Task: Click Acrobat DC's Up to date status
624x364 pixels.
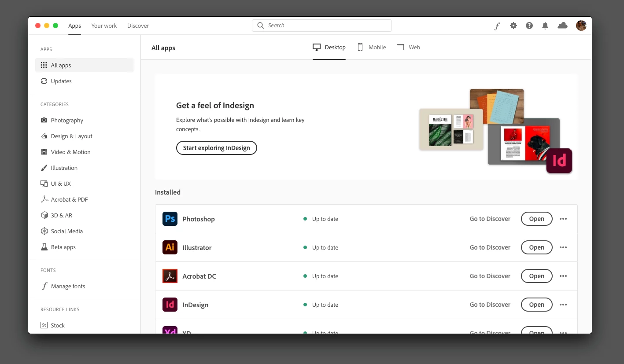Action: pos(321,276)
